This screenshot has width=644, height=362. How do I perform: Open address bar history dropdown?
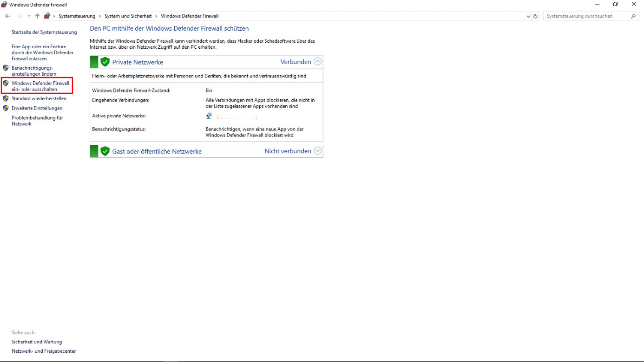pyautogui.click(x=528, y=16)
